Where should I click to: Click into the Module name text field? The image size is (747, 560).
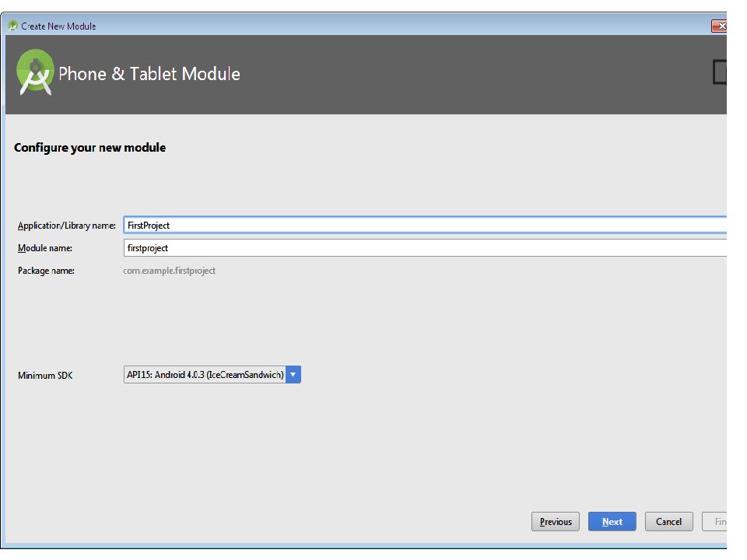[425, 247]
